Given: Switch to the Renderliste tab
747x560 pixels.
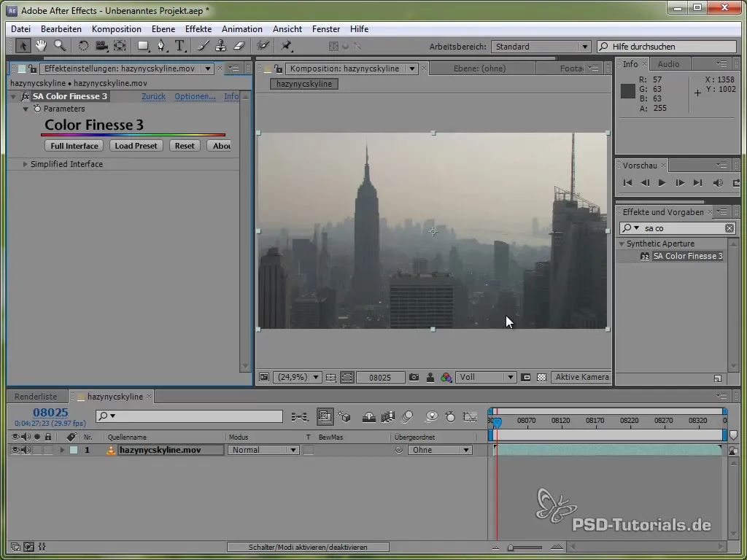Looking at the screenshot, I should coord(36,397).
